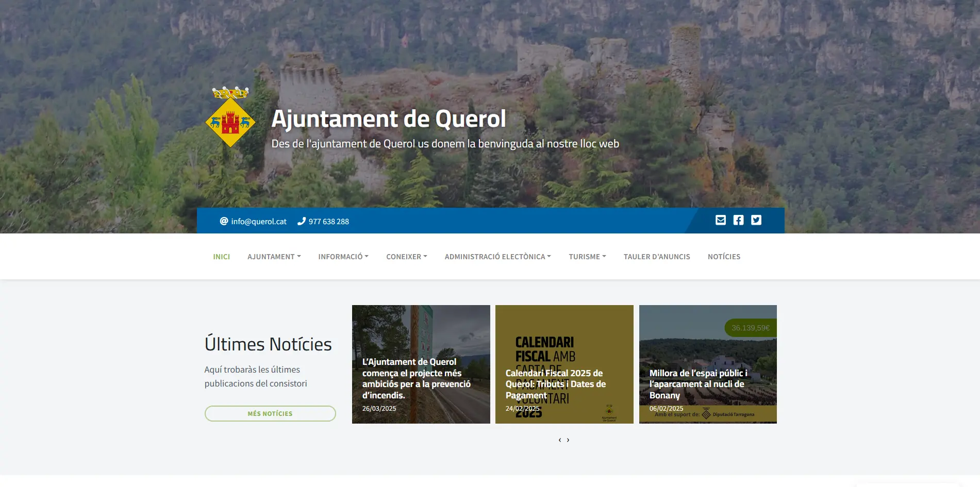Image resolution: width=980 pixels, height=487 pixels.
Task: Click the phone icon beside 977 638 288
Action: [x=302, y=221]
